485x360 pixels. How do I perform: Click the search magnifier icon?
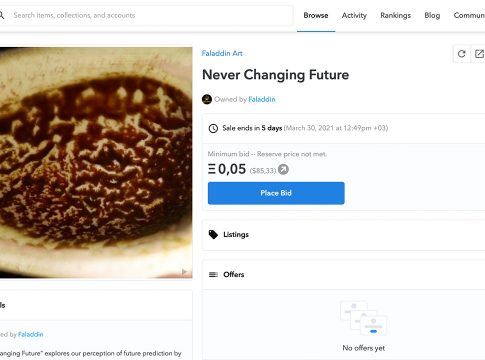(x=2, y=15)
